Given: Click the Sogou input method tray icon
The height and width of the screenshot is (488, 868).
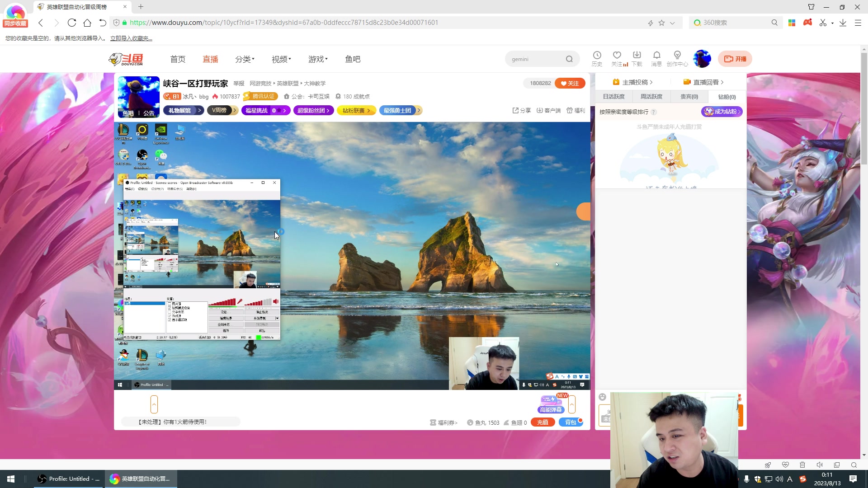Looking at the screenshot, I should [803, 479].
